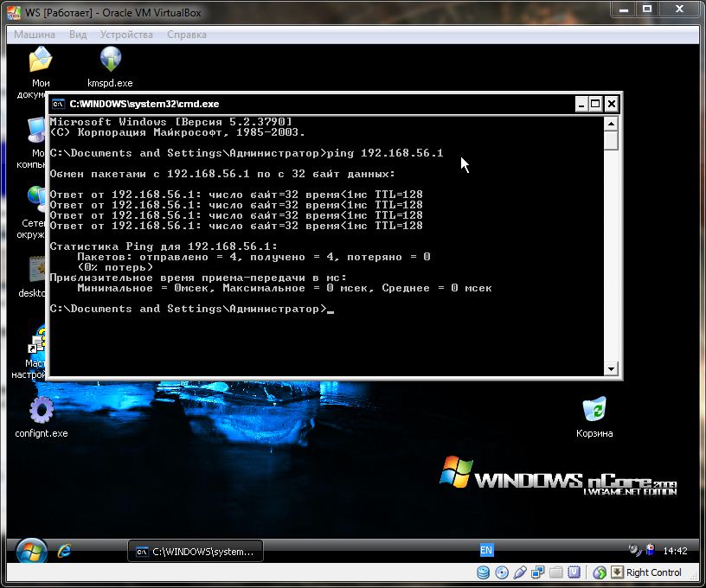Click the 'Статистика Ping для 192.168.56.1:' line

pyautogui.click(x=164, y=246)
